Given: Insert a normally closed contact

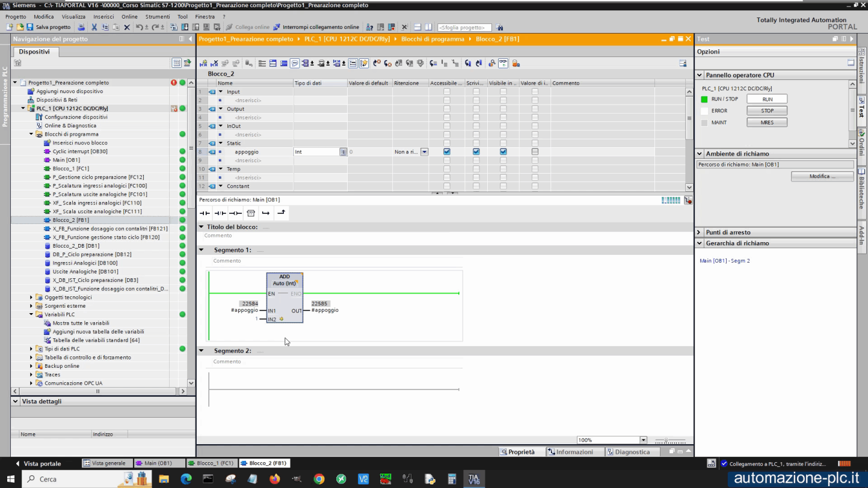Looking at the screenshot, I should pos(219,213).
